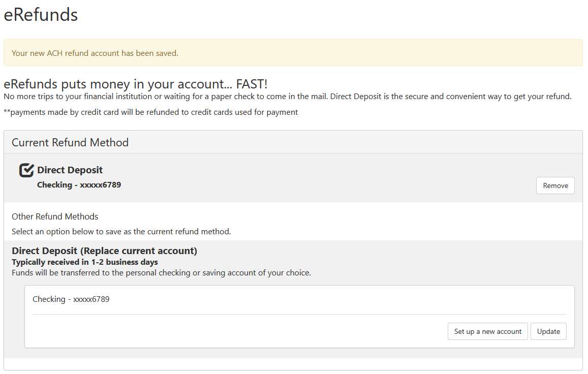This screenshot has width=588, height=374.
Task: Click the divider line above Update button
Action: coord(299,315)
